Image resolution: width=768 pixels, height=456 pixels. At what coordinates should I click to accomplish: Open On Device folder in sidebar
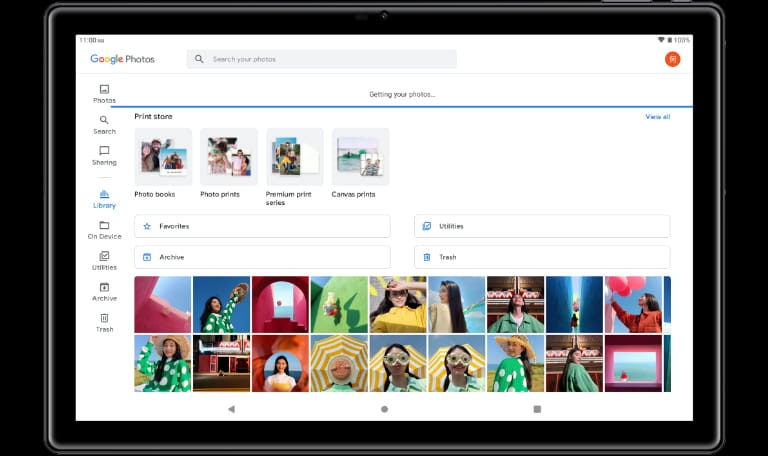pos(104,229)
